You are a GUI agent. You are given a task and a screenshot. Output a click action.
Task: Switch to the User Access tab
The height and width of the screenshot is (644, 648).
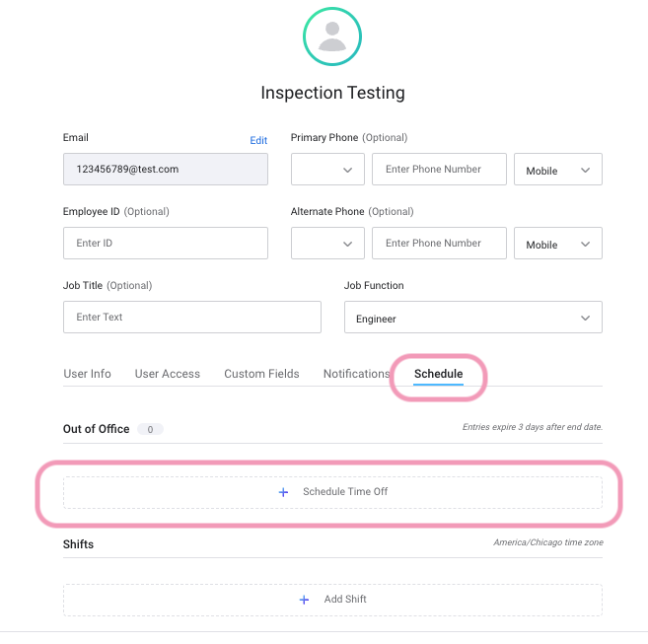coord(168,374)
